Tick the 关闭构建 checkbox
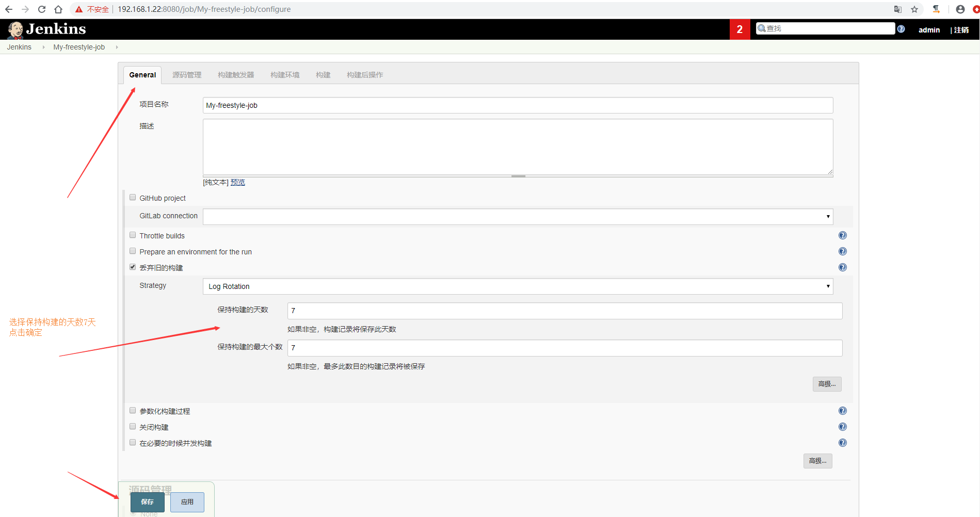The image size is (980, 517). pyautogui.click(x=133, y=427)
